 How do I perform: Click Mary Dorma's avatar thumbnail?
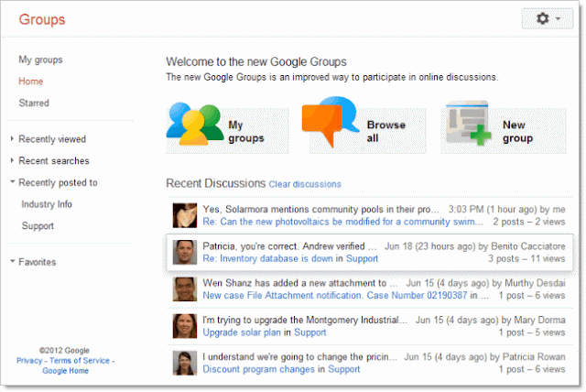tap(185, 326)
